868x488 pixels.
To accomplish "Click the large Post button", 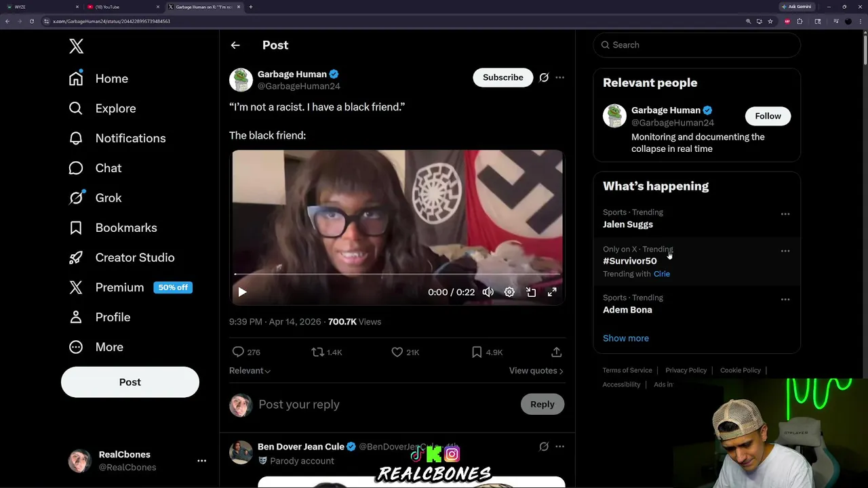I will pos(130,382).
